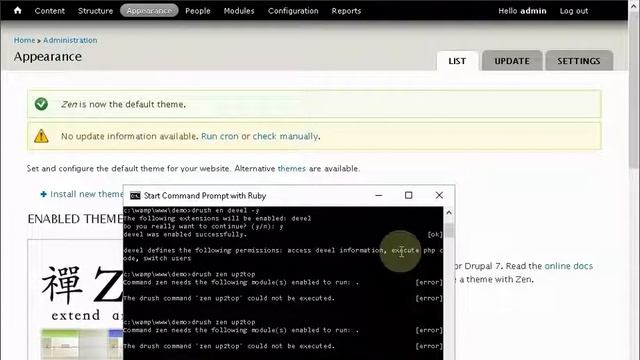Click the 'Appearance' page title

pyautogui.click(x=48, y=57)
